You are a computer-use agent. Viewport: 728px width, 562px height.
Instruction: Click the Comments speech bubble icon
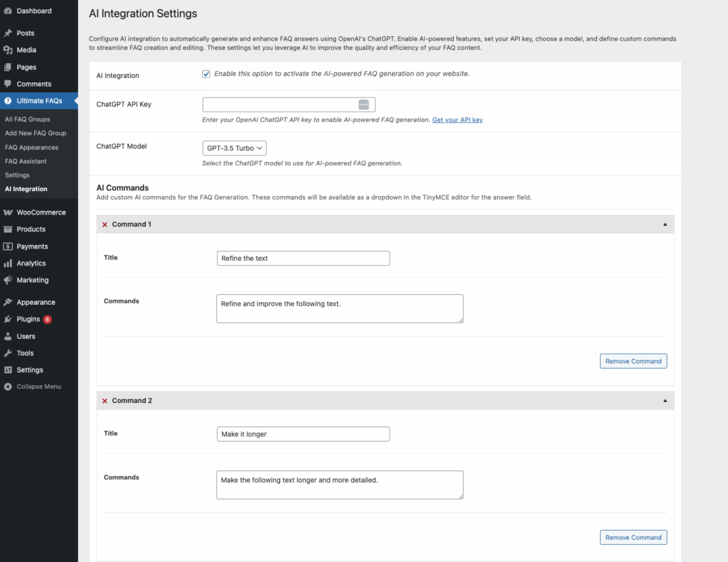pos(8,84)
